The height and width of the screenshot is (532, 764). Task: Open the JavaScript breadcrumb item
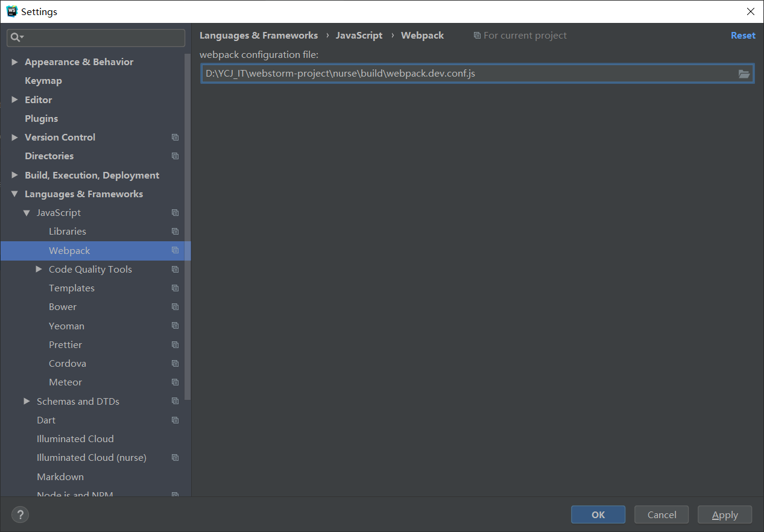point(359,35)
